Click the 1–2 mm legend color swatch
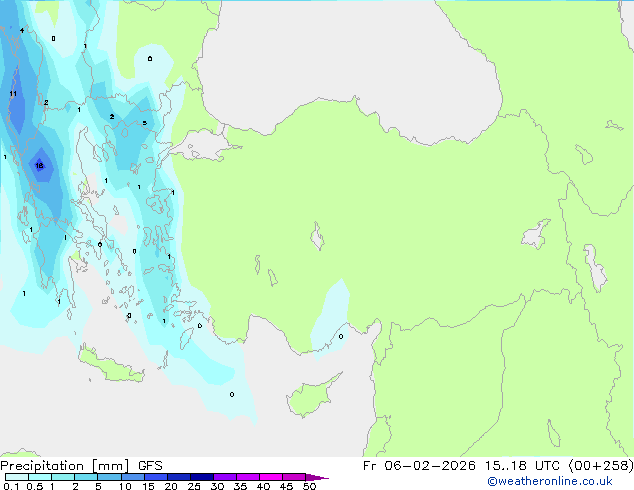The width and height of the screenshot is (634, 490). coord(63,477)
